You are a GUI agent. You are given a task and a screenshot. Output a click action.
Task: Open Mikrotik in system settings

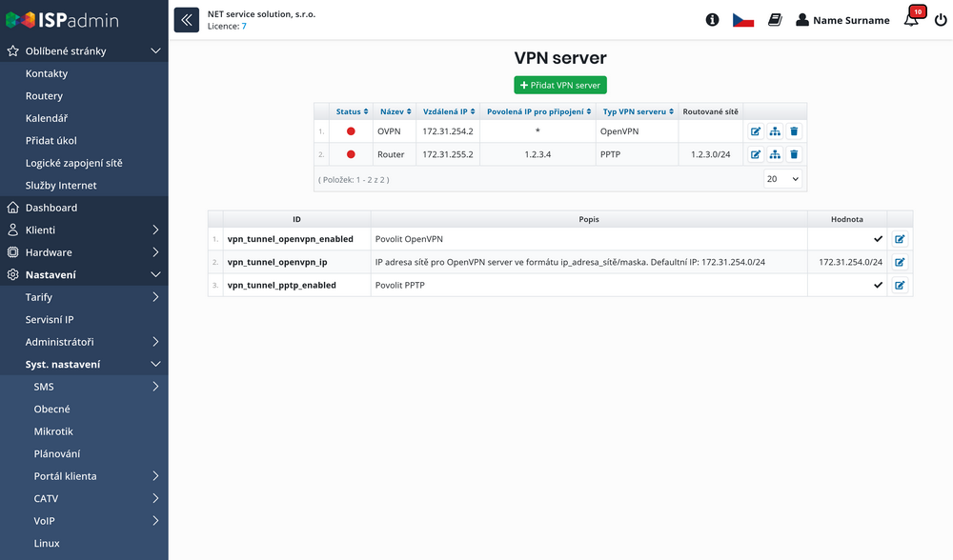[x=53, y=431]
